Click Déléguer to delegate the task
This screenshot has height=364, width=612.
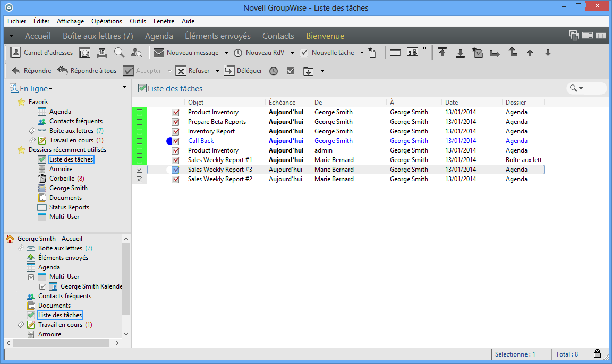tap(243, 71)
